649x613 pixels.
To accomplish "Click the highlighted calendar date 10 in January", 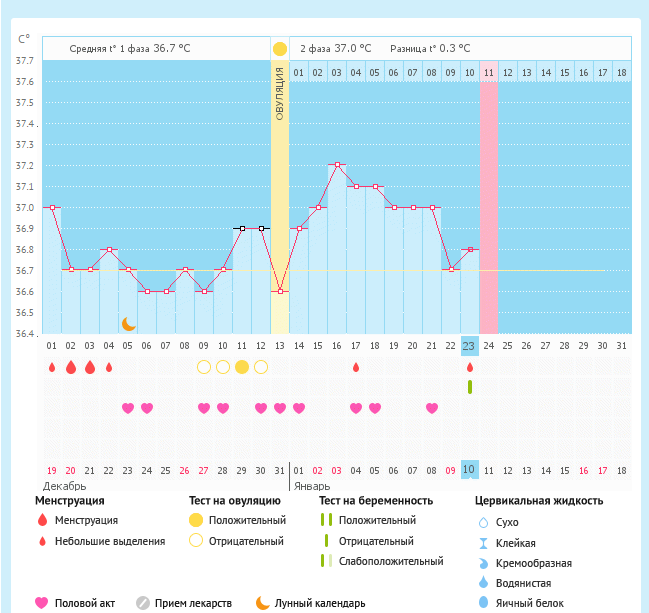I will click(x=470, y=470).
